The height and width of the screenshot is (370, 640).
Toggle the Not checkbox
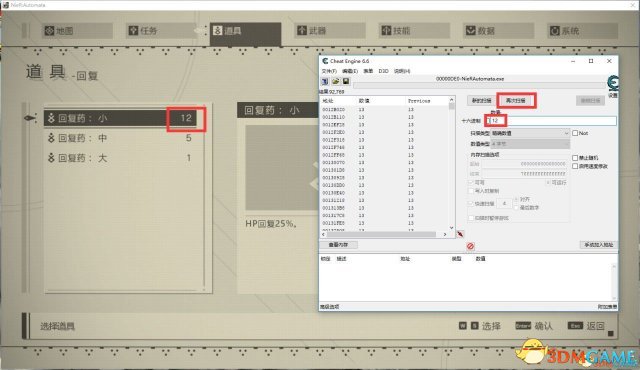click(575, 133)
